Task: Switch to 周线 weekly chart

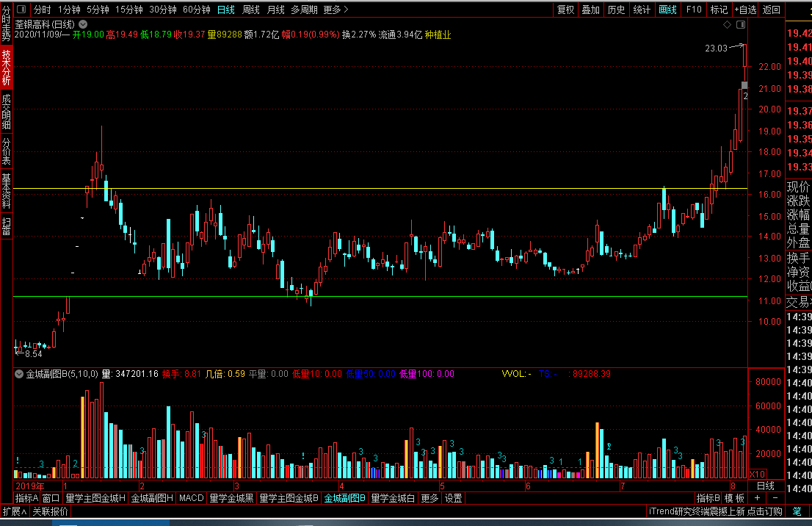Action: pos(251,10)
